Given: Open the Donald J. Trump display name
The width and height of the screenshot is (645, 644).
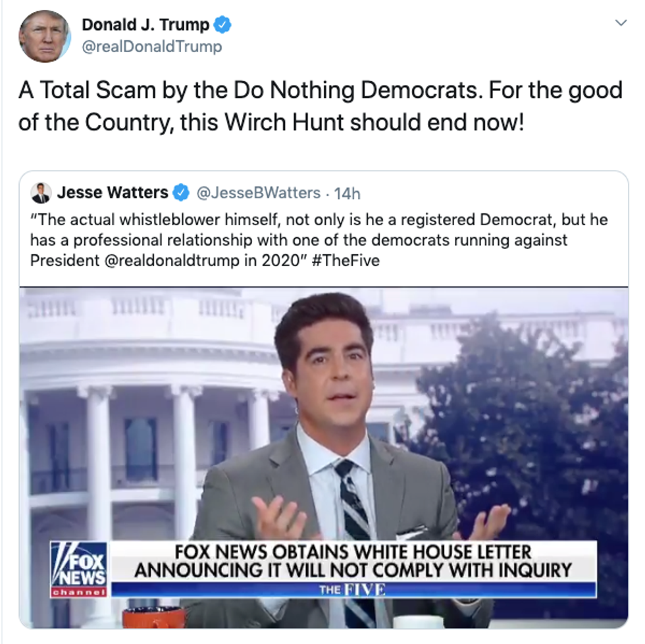Looking at the screenshot, I should (145, 24).
